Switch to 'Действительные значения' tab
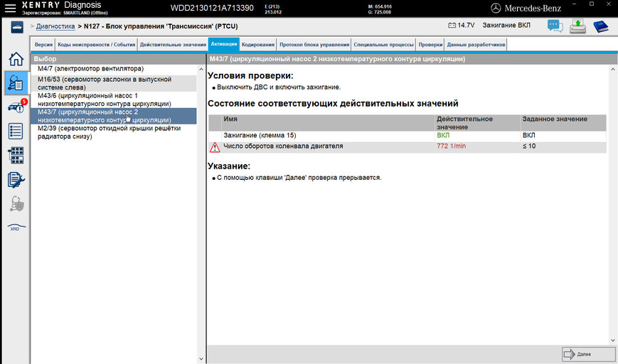Image resolution: width=618 pixels, height=364 pixels. 173,45
